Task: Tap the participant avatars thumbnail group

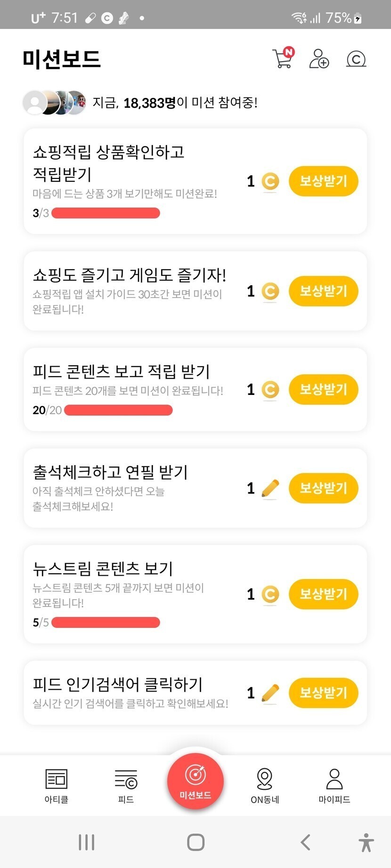Action: [55, 103]
